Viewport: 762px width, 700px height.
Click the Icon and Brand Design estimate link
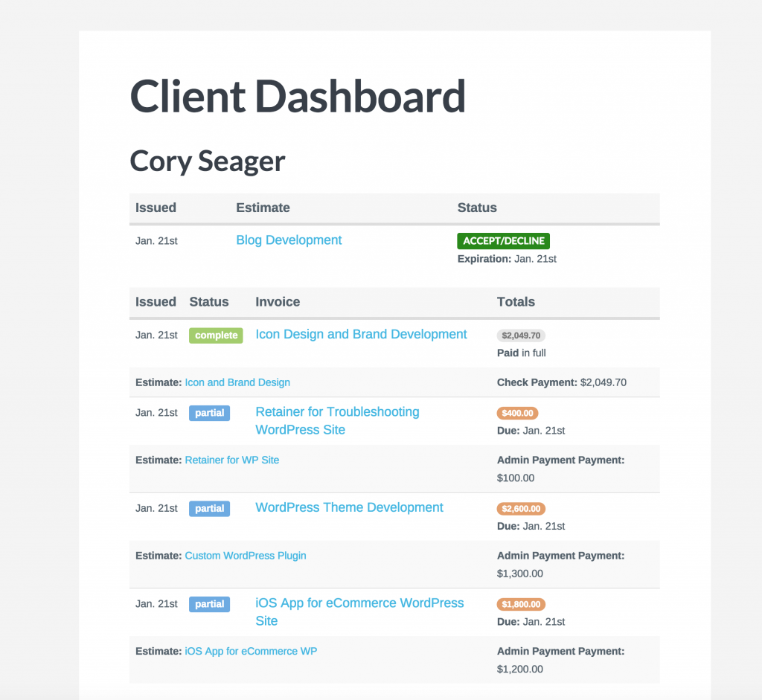(x=237, y=382)
